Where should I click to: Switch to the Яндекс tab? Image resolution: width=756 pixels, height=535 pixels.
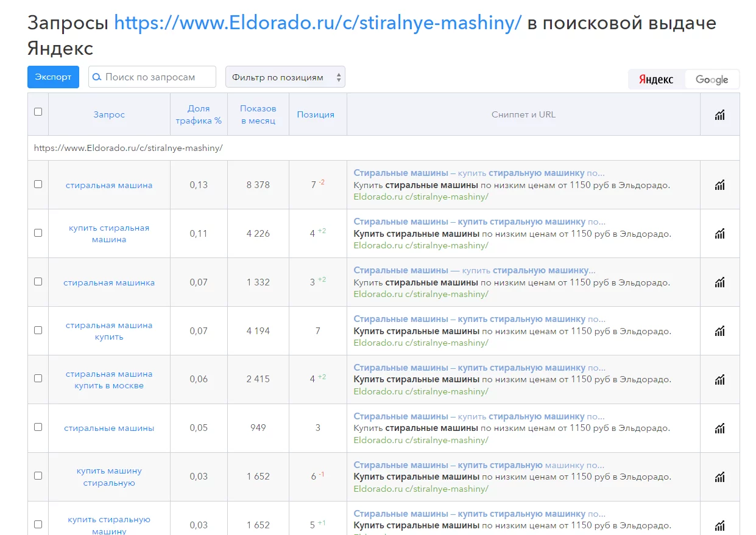point(656,80)
